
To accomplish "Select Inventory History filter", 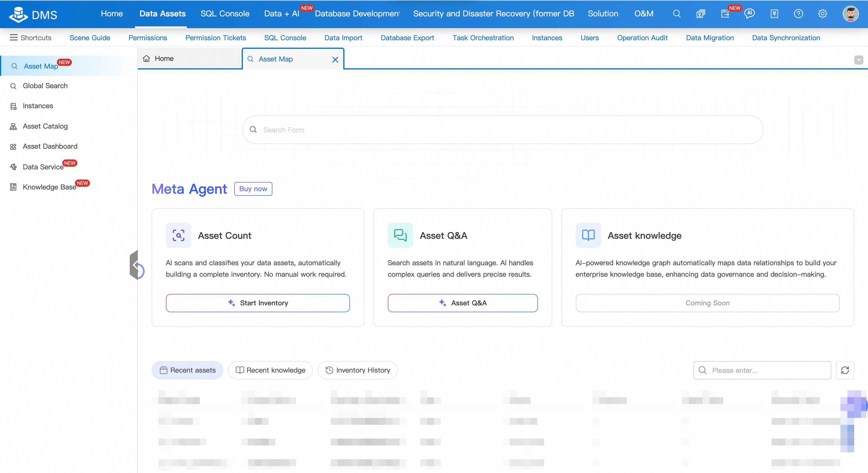I will tap(358, 370).
